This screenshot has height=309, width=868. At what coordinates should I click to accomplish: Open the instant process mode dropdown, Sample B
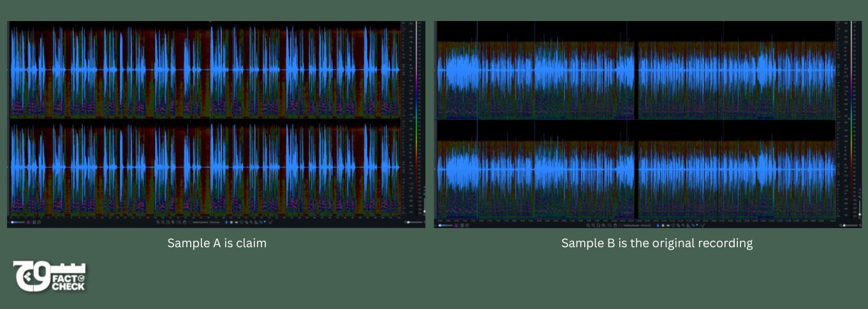tap(645, 226)
